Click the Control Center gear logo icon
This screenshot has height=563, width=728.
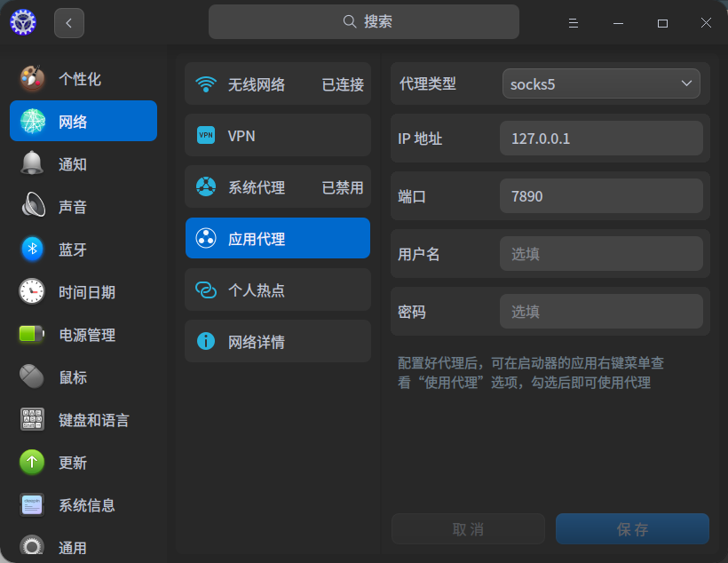[23, 22]
